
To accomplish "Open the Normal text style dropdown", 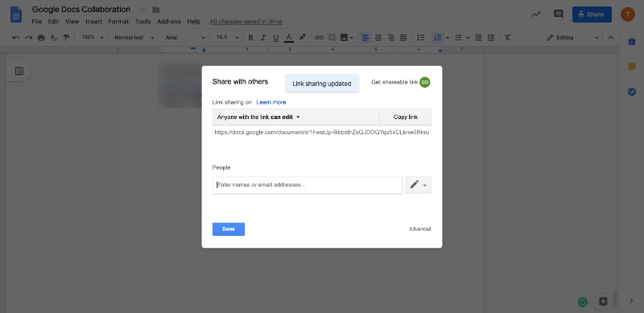I will point(134,37).
